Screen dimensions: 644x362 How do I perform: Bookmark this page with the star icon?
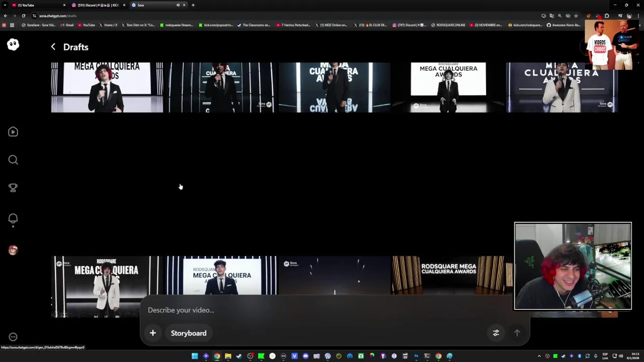(x=576, y=16)
